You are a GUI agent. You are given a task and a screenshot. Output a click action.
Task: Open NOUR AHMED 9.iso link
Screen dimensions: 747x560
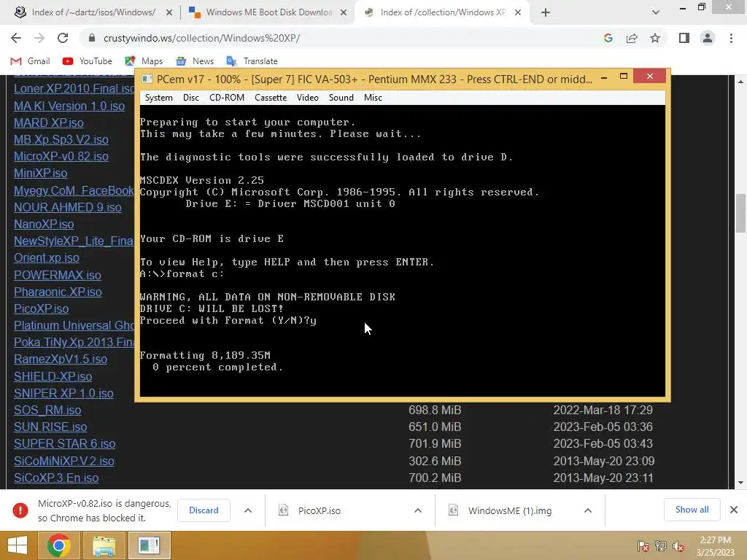(x=68, y=208)
